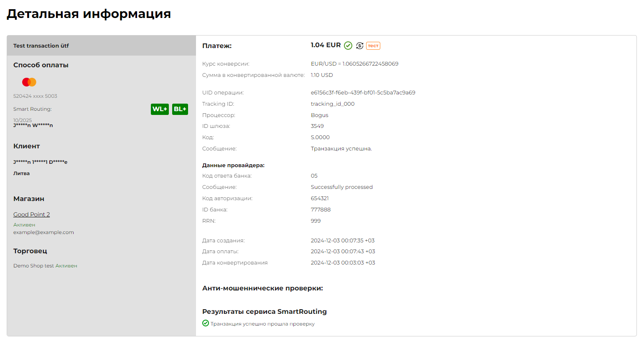This screenshot has height=341, width=644.
Task: Click the green 'Активен' status under Good Point 2
Action: (24, 225)
